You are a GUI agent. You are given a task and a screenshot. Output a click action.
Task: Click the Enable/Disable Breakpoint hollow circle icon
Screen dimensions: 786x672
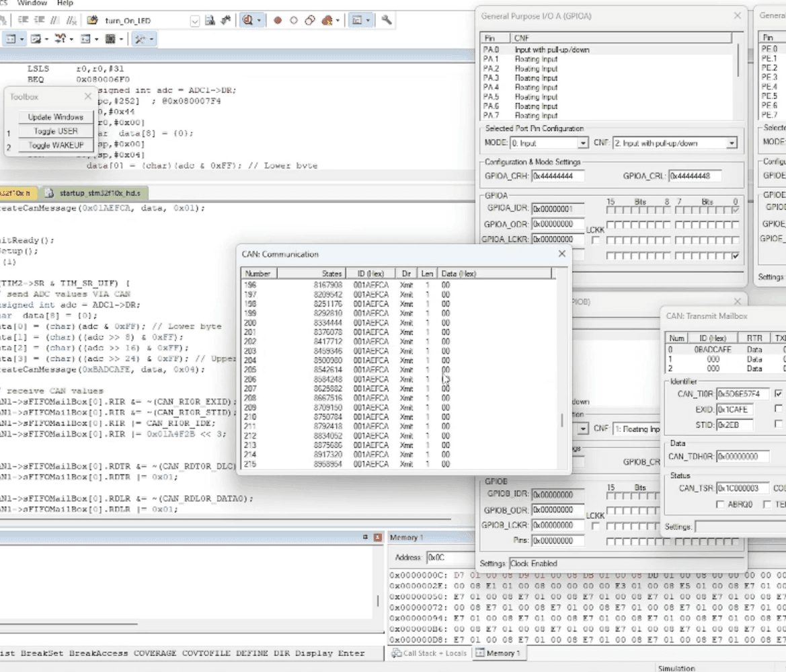point(294,20)
